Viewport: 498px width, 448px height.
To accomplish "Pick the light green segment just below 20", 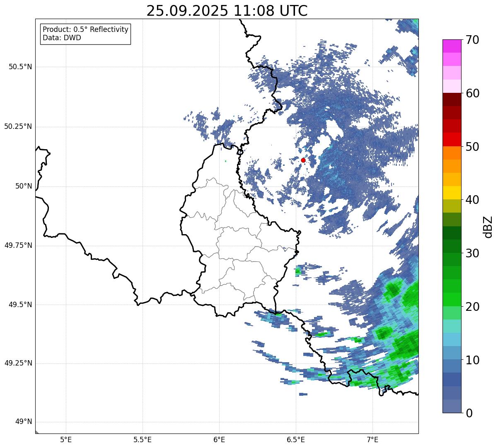I will (452, 313).
